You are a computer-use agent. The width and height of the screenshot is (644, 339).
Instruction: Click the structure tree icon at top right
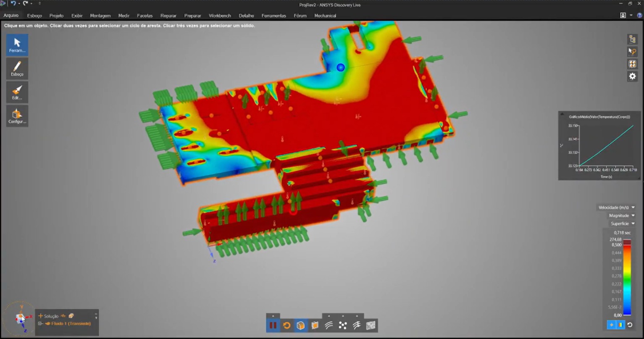tap(632, 39)
